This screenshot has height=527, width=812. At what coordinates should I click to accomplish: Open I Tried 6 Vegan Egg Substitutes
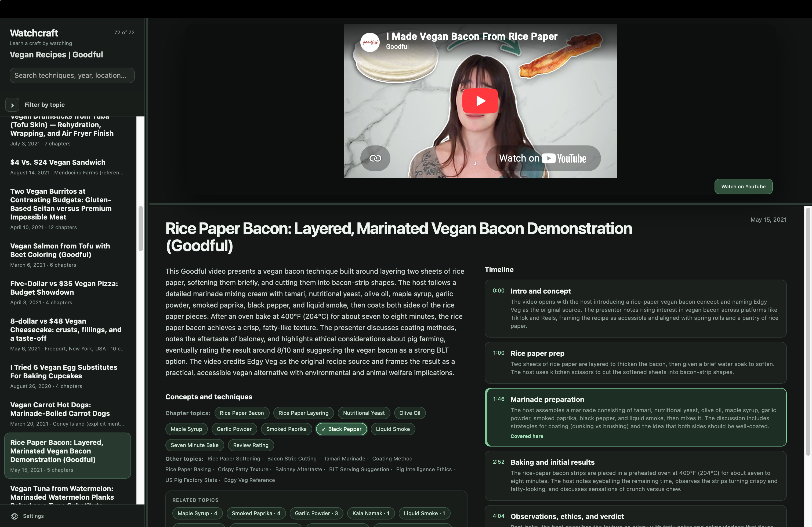(x=68, y=376)
